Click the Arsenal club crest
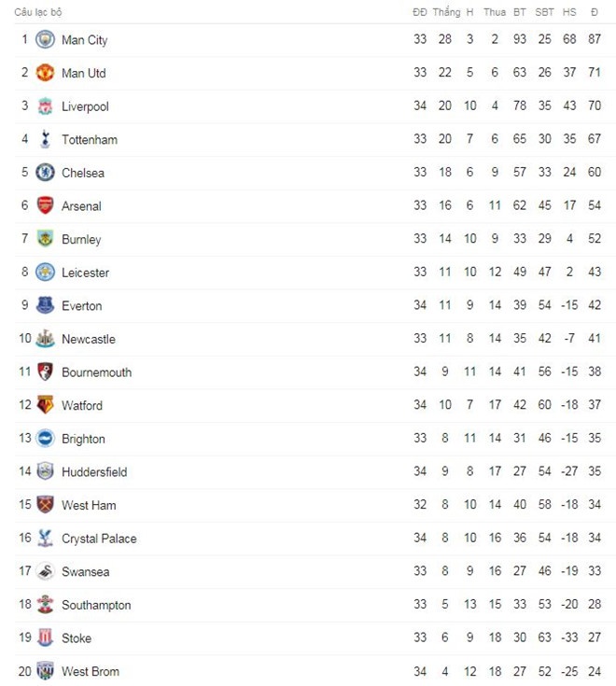Screen dimensions: 616x686 point(45,206)
